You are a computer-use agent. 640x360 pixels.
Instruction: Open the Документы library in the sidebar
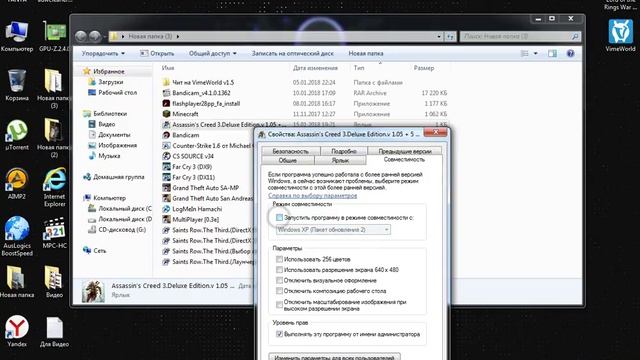114,135
